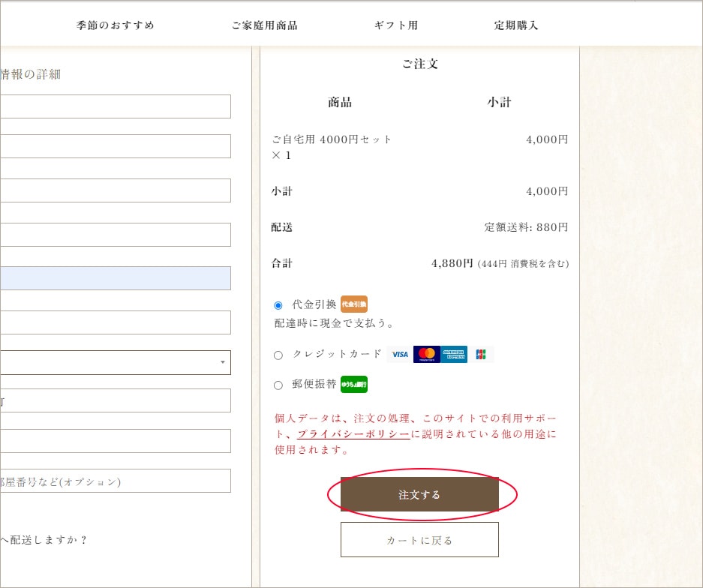
Task: Click the カートに戻る button
Action: 419,540
